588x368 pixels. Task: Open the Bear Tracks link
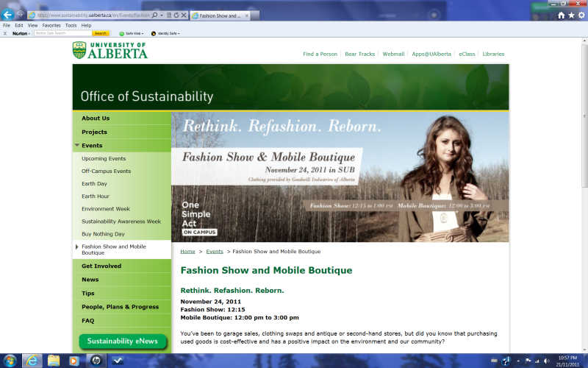[x=359, y=54]
